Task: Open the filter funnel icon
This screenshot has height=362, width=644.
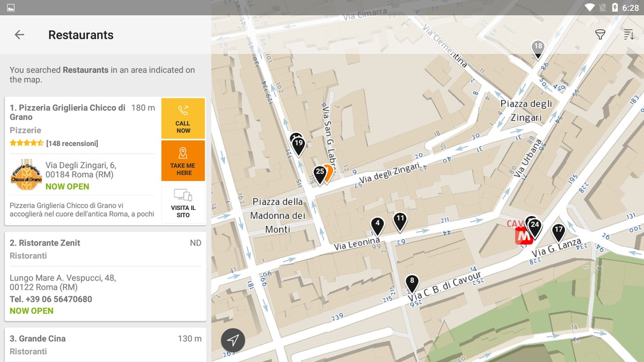Action: pyautogui.click(x=600, y=35)
